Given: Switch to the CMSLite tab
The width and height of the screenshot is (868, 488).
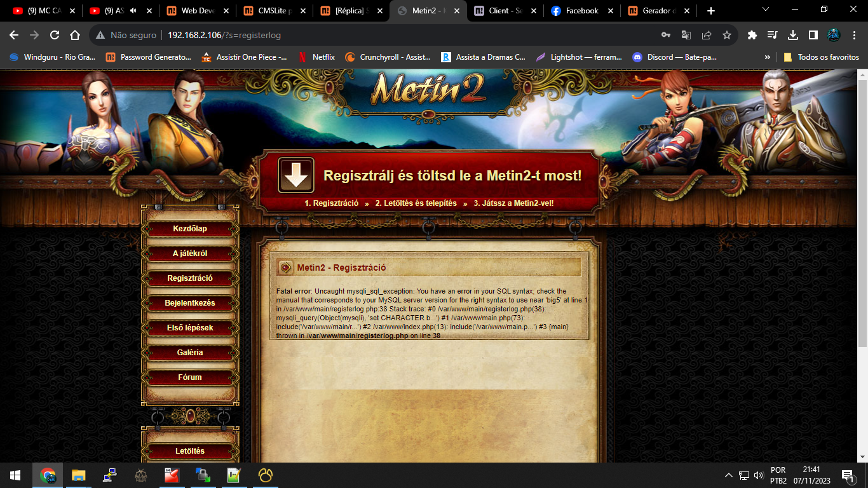Looking at the screenshot, I should pos(275,11).
